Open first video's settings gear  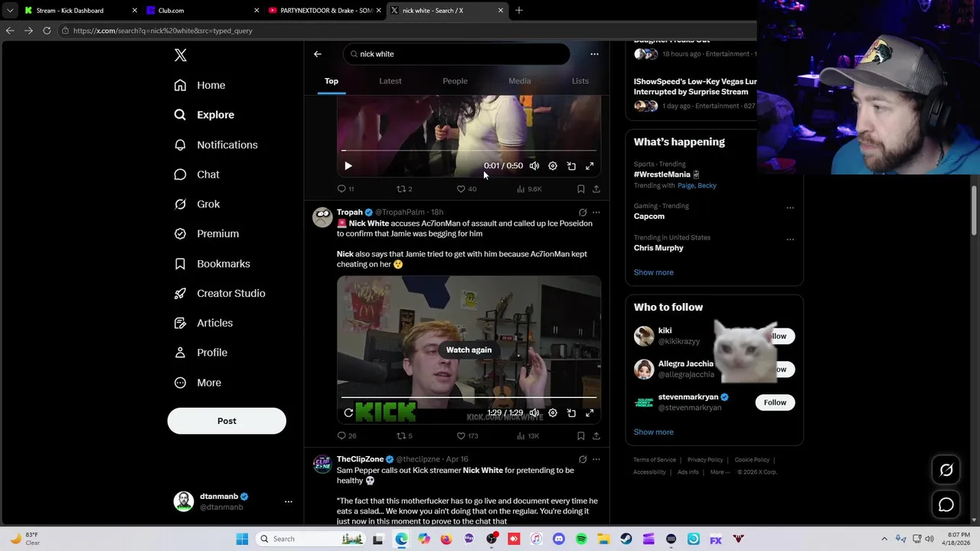coord(553,166)
